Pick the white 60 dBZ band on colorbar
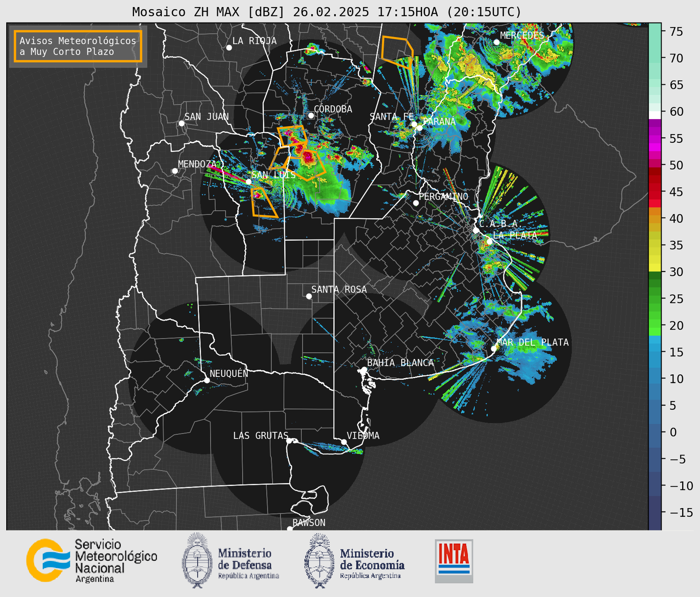 click(x=654, y=115)
